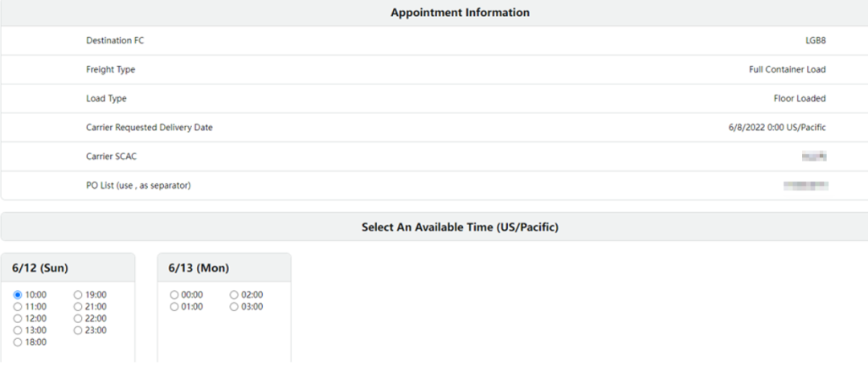
Task: Select the 03:00 Monday time slot
Action: pos(234,307)
